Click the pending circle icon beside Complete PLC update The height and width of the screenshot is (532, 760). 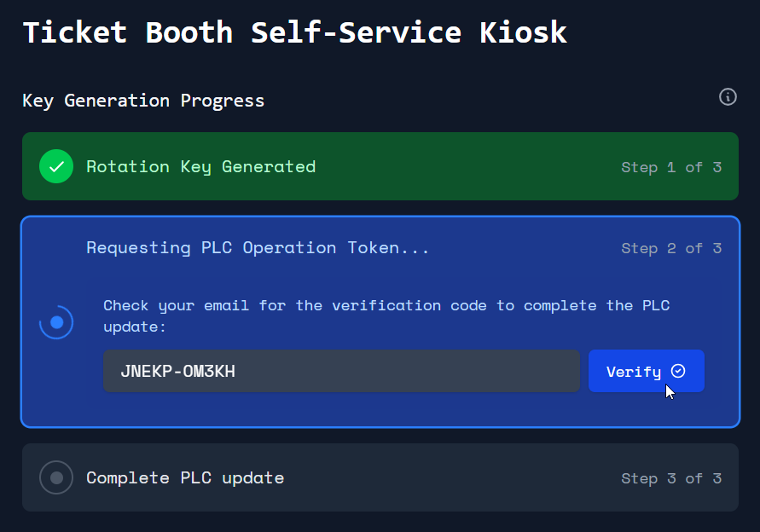click(56, 477)
